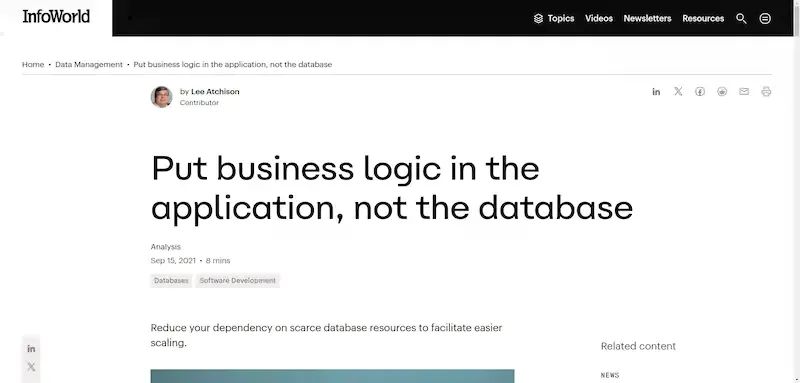Go to InfoWorld home via logo
Viewport: 800px width, 383px height.
(x=56, y=16)
